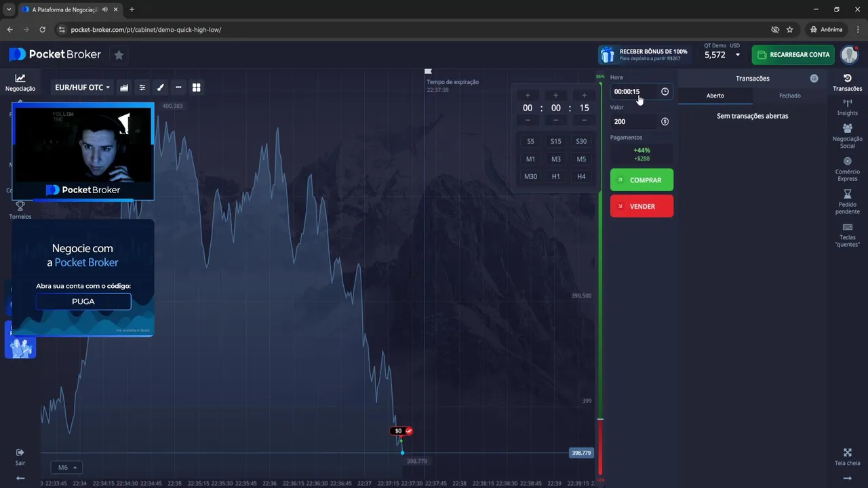Select H4 expiration preset
Image resolution: width=868 pixels, height=488 pixels.
tap(581, 176)
